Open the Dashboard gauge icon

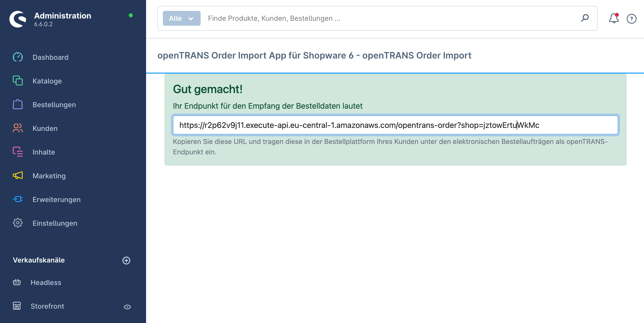coord(18,57)
